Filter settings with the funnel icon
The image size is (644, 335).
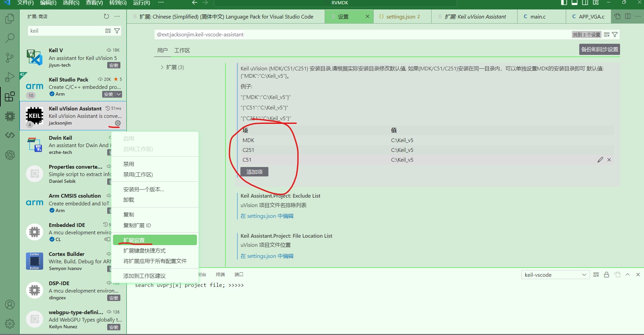click(615, 35)
